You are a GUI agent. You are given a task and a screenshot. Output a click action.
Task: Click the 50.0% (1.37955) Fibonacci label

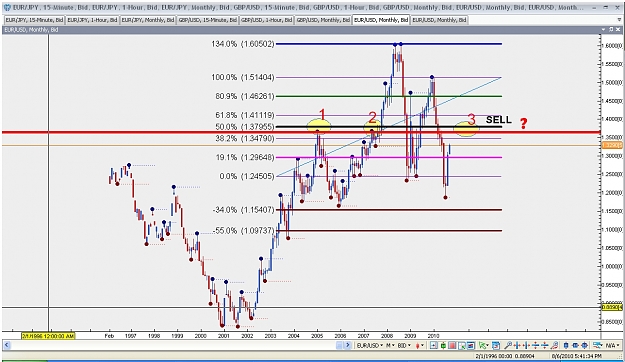click(x=245, y=127)
